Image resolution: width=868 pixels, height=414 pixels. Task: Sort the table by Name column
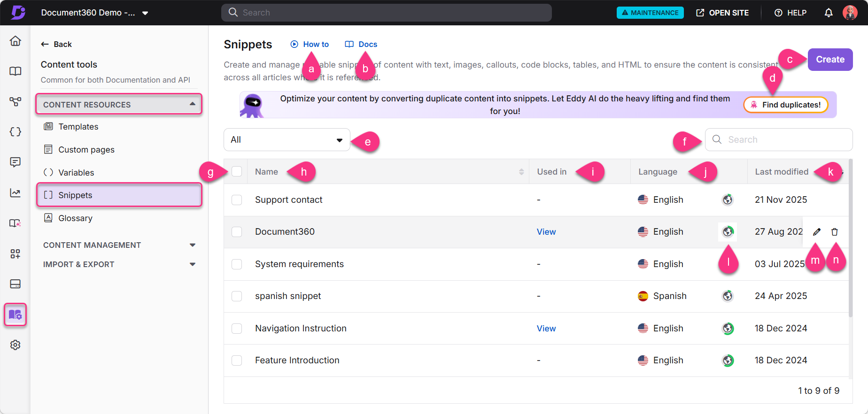(521, 172)
